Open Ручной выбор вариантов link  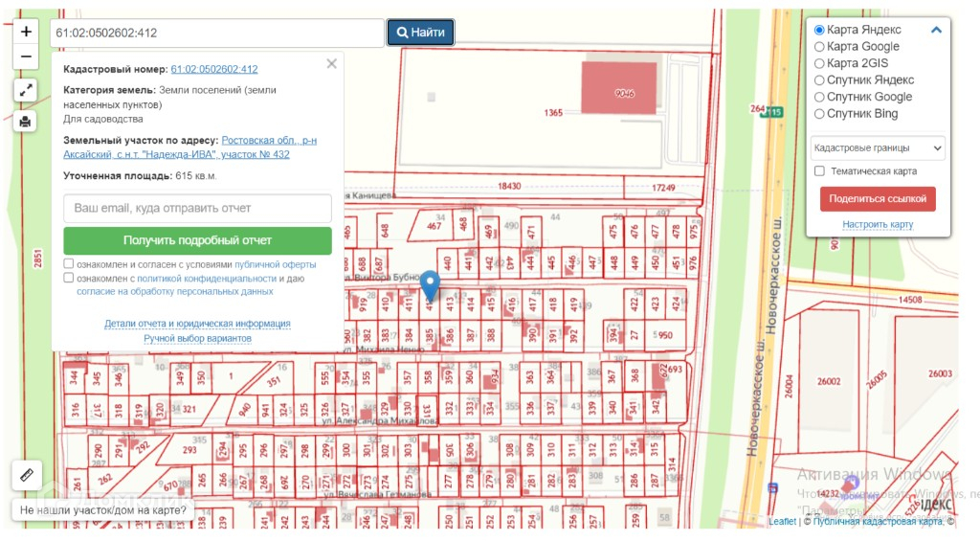tap(197, 338)
